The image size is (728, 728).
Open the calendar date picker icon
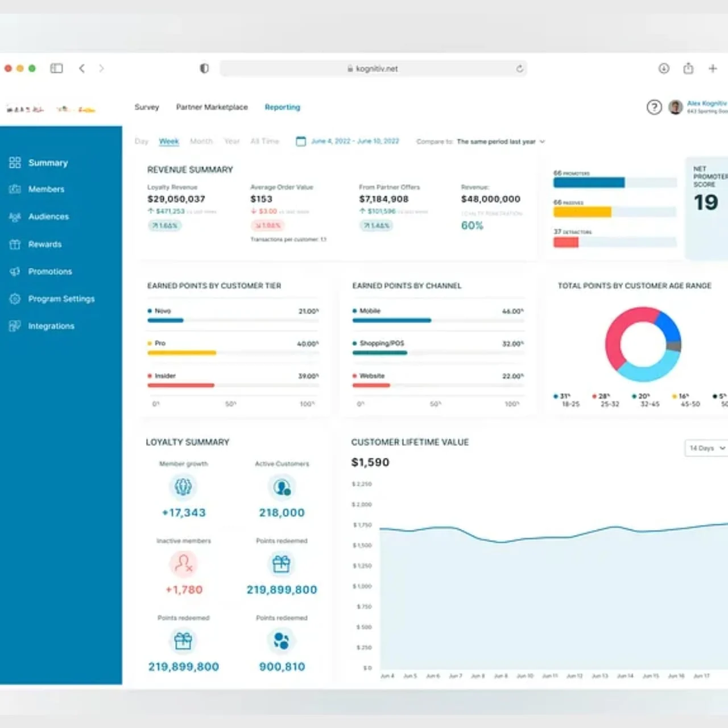coord(300,141)
